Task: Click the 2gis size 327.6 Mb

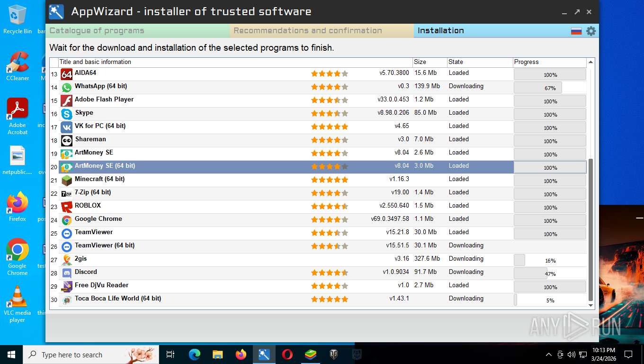Action: pyautogui.click(x=427, y=259)
